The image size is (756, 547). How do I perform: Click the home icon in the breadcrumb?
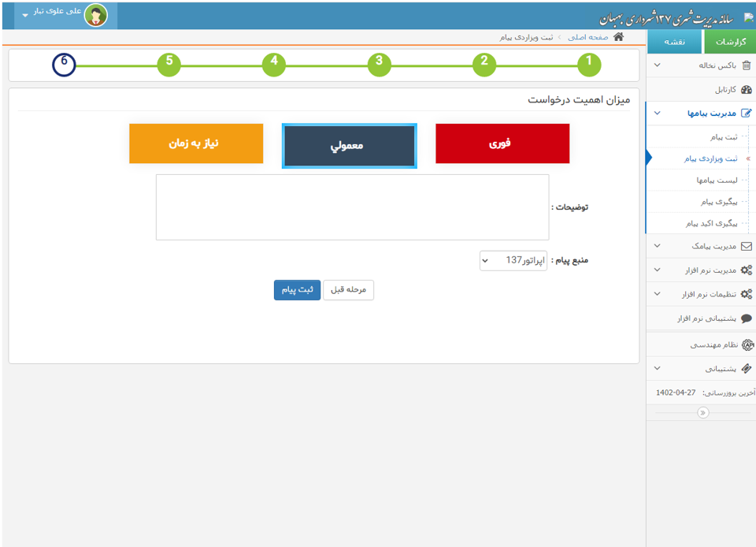coord(618,37)
